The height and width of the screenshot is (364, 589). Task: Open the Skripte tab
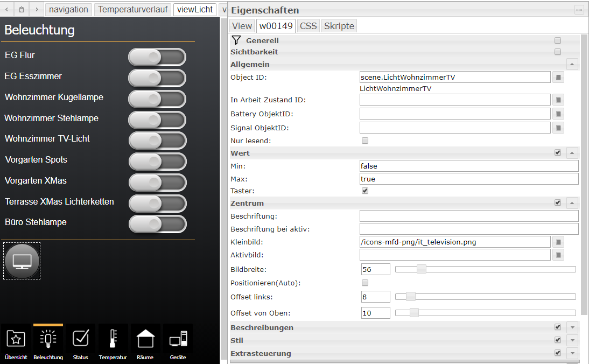point(339,26)
